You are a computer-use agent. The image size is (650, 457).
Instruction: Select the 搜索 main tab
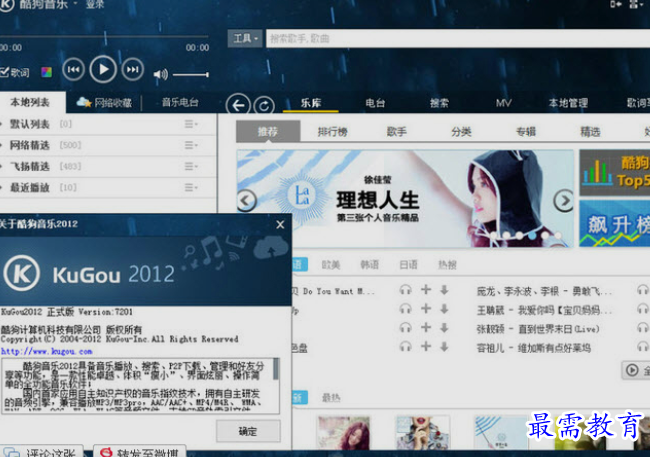[439, 103]
